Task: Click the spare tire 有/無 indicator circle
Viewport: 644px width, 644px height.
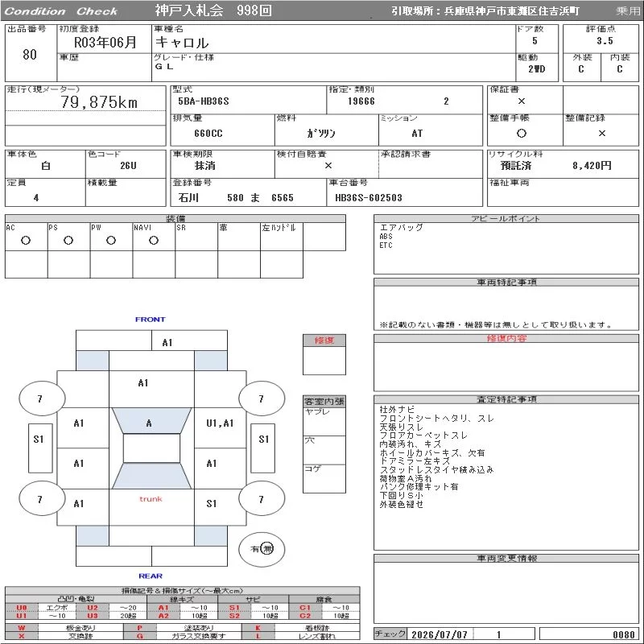Action: click(x=262, y=549)
